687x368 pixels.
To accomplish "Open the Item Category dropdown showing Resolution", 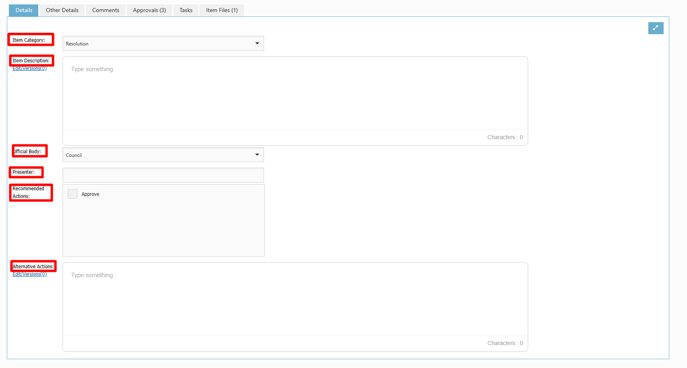I will (x=163, y=43).
